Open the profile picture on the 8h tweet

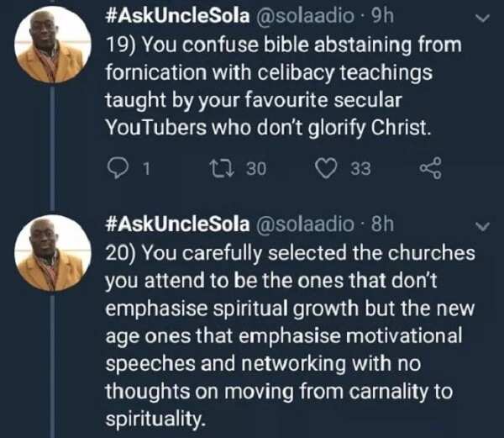tap(53, 253)
